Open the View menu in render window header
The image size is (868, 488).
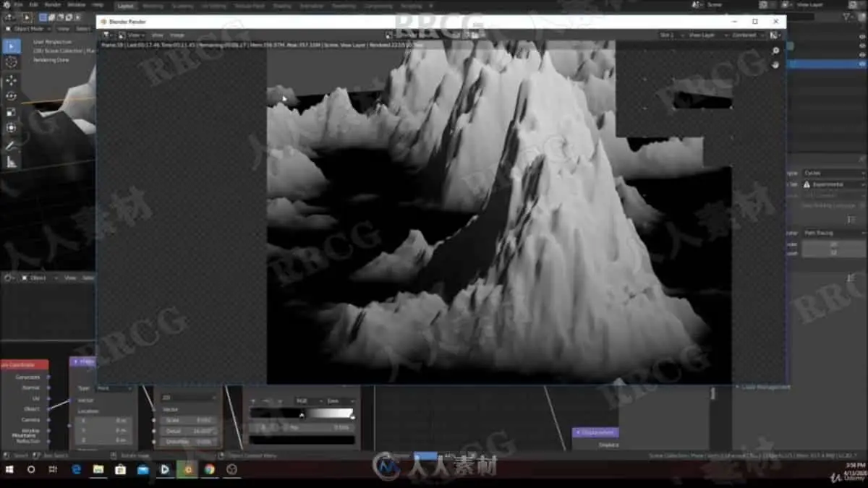point(157,35)
